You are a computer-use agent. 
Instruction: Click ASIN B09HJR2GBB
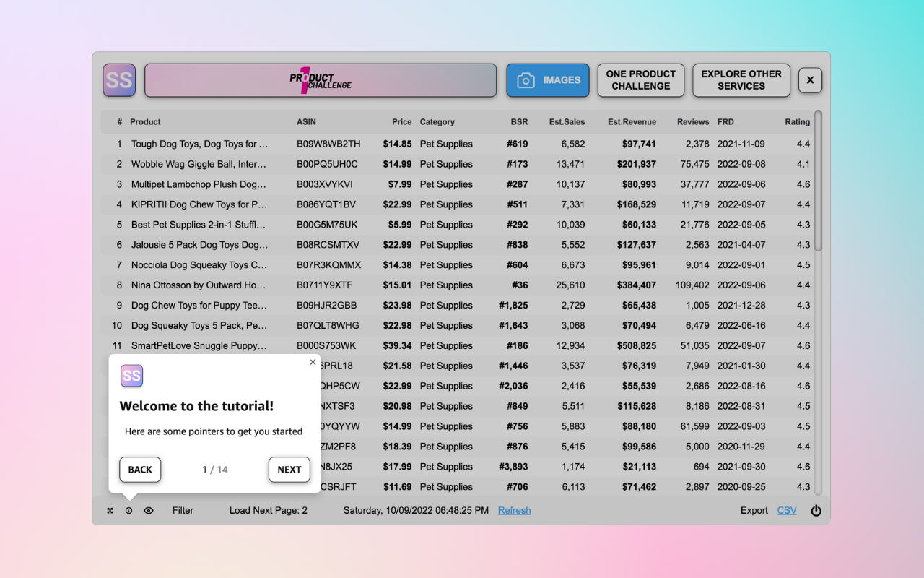(x=326, y=306)
